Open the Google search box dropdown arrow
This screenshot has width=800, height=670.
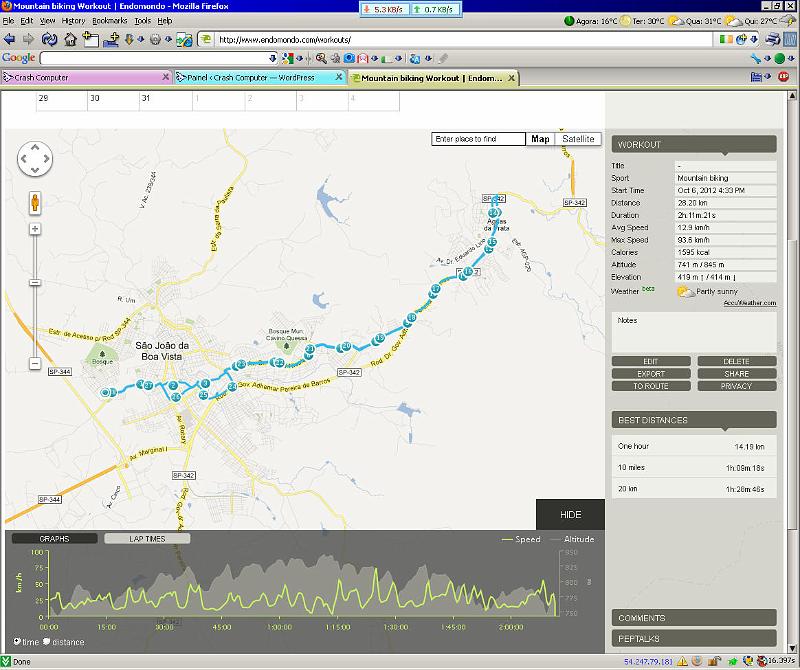(x=272, y=59)
